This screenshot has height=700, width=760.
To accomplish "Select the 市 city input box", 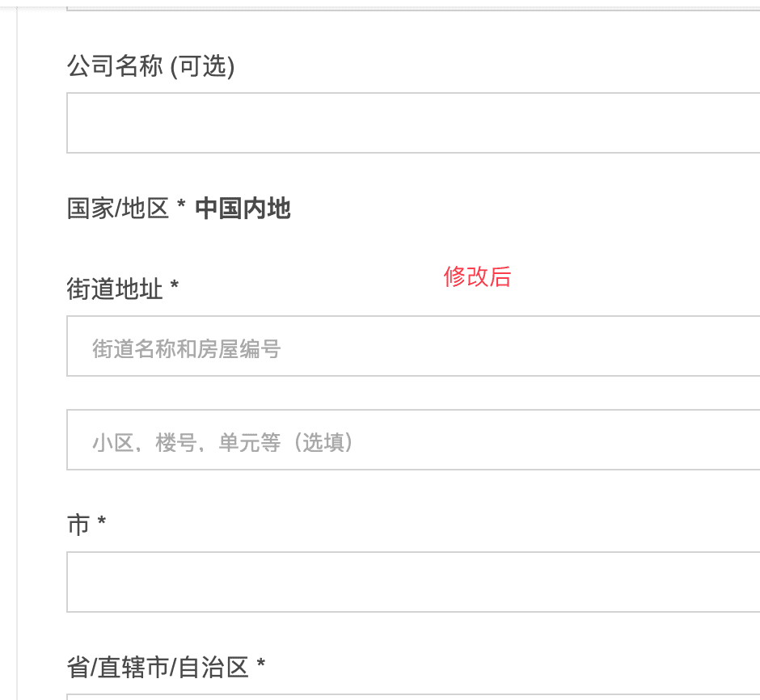I will [404, 582].
